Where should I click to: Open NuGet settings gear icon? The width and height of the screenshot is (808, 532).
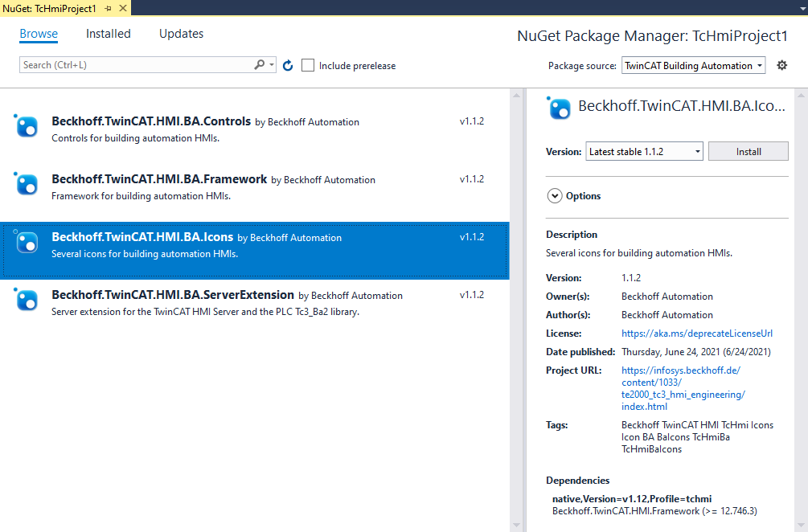tap(781, 65)
